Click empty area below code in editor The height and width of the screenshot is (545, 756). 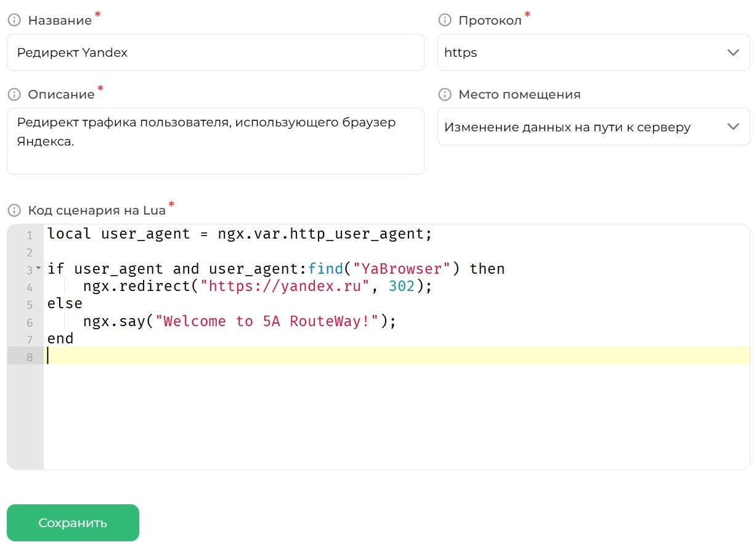394,419
